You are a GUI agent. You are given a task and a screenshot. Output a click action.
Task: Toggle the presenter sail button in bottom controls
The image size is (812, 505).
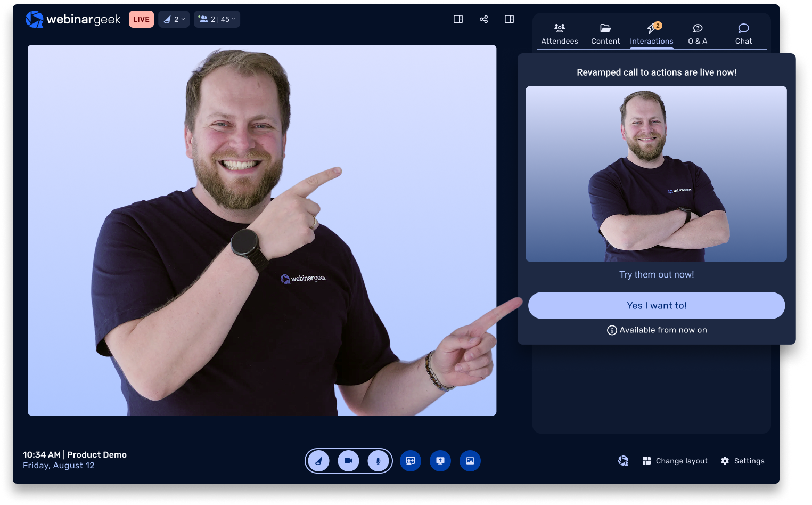tap(318, 461)
